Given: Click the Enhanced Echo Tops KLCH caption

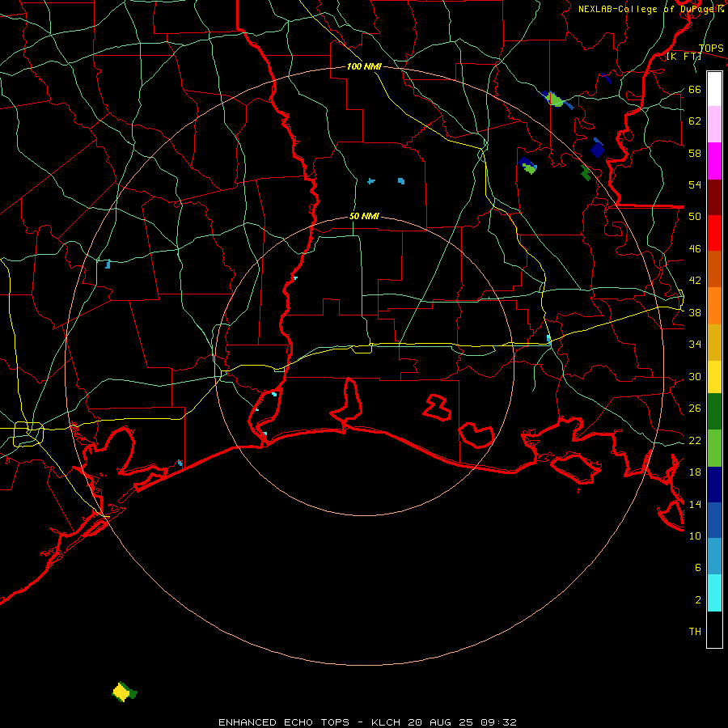Looking at the screenshot, I should click(367, 722).
